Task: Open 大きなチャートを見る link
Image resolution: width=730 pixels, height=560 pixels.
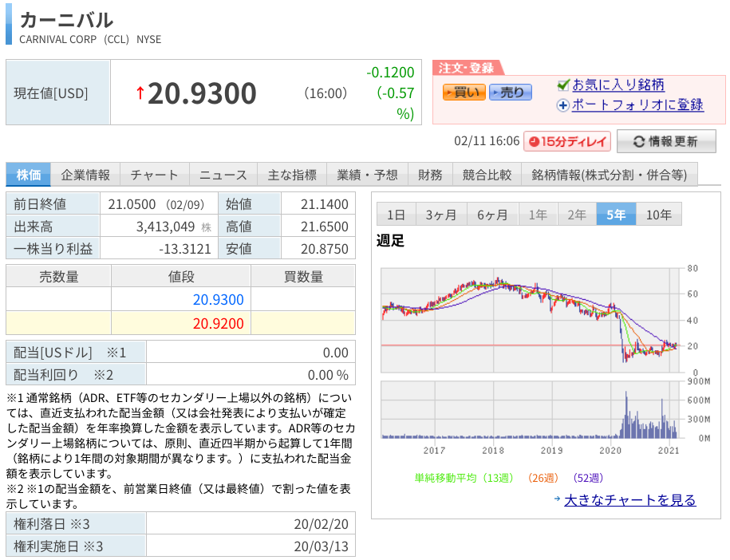Action: [x=630, y=500]
